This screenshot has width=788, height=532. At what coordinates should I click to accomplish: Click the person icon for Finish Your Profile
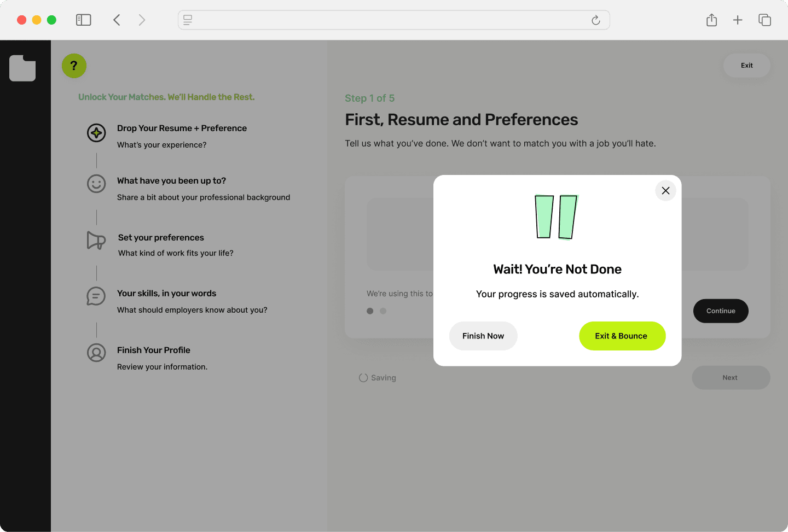(96, 353)
